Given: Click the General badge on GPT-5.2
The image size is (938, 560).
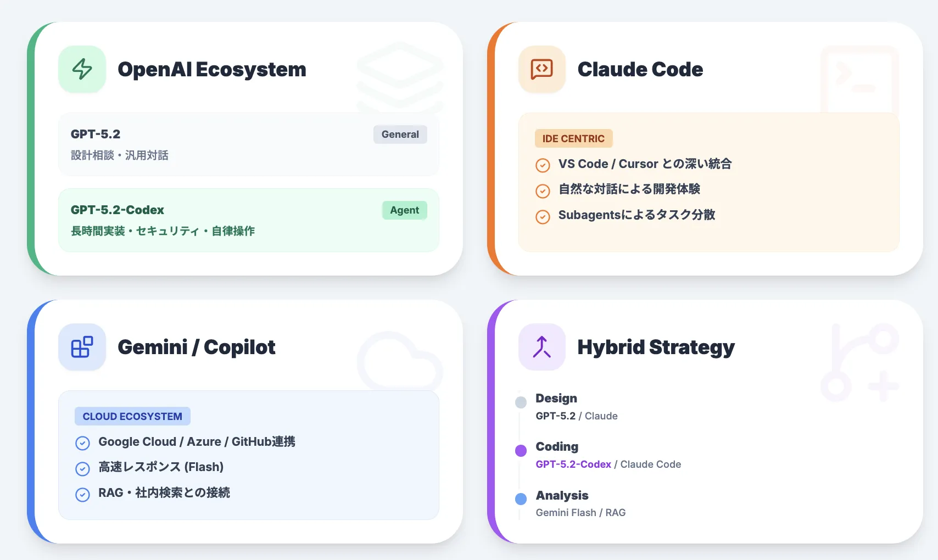Looking at the screenshot, I should (x=400, y=134).
